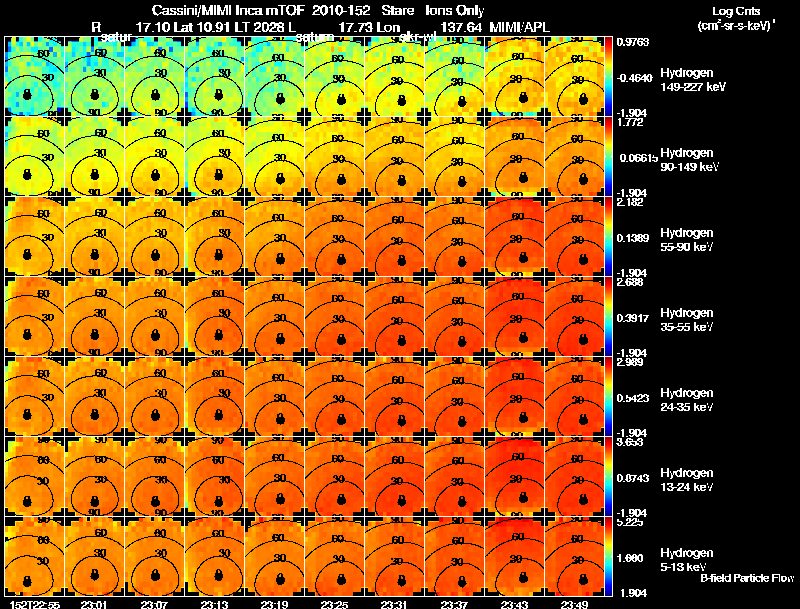This screenshot has height=609, width=800.
Task: Click the Hydrogen 5-13 keV color bar
Action: 608,557
